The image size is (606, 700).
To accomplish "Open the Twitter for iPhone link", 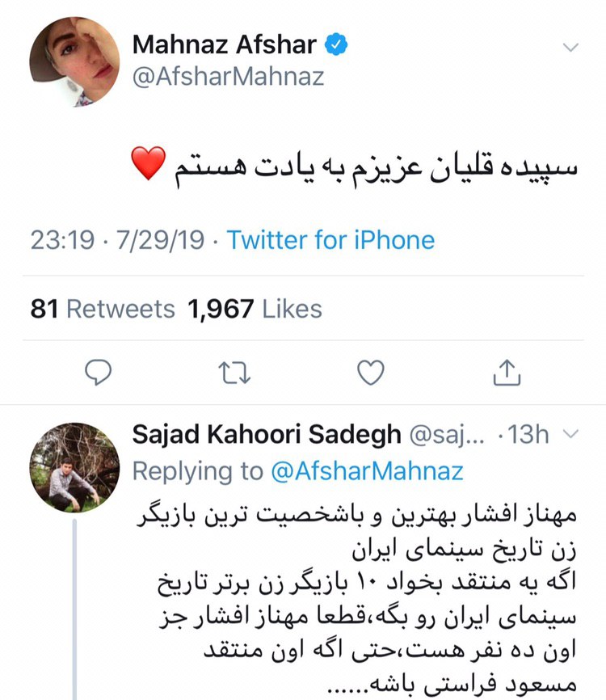I will pos(330,240).
